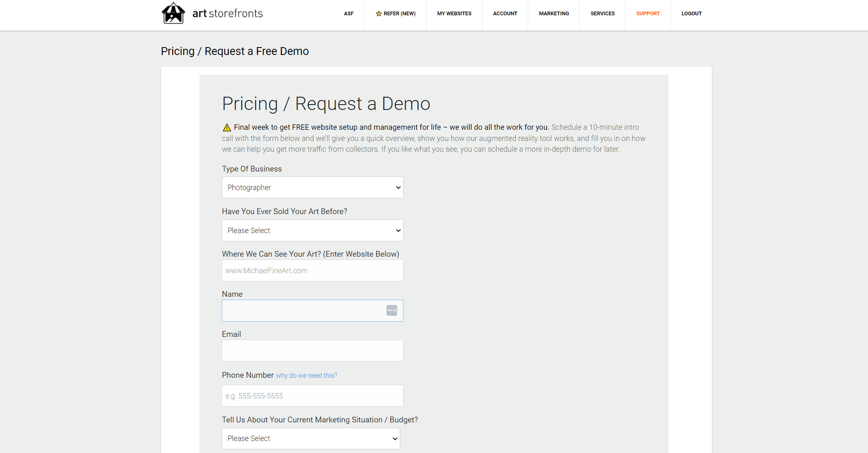Screen dimensions: 868x453
Task: Open the ASF menu item
Action: [x=349, y=14]
